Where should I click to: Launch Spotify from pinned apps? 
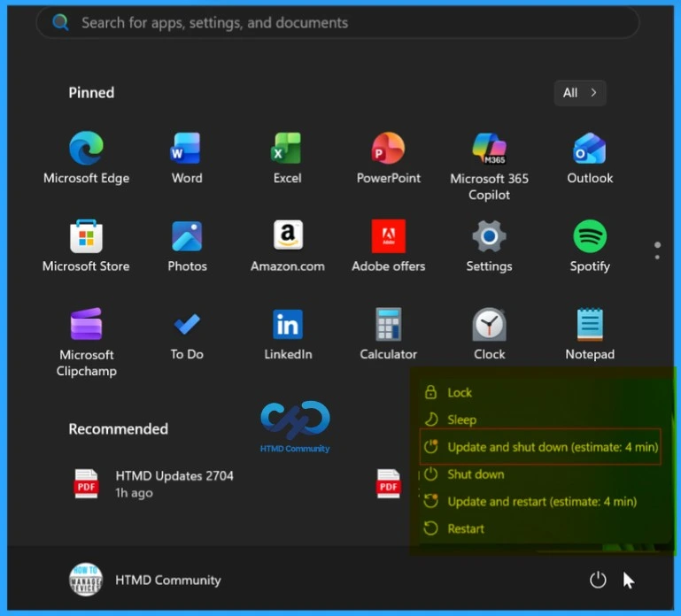coord(590,246)
